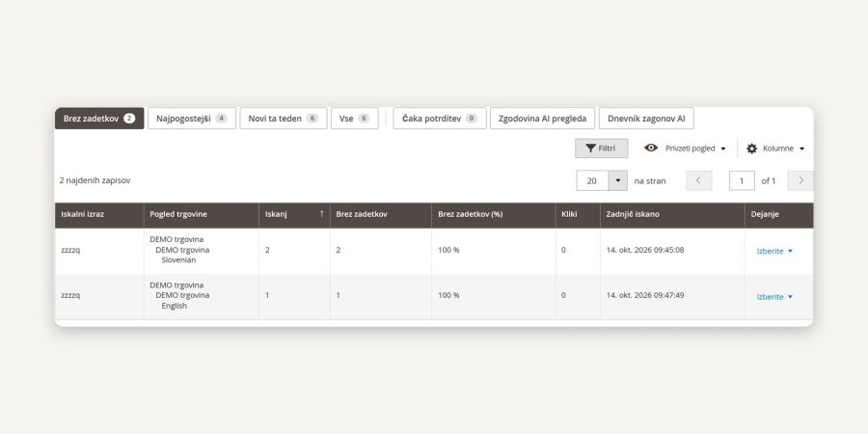Screen dimensions: 868x434
Task: Sort by Brez zadetkov column header
Action: click(381, 215)
